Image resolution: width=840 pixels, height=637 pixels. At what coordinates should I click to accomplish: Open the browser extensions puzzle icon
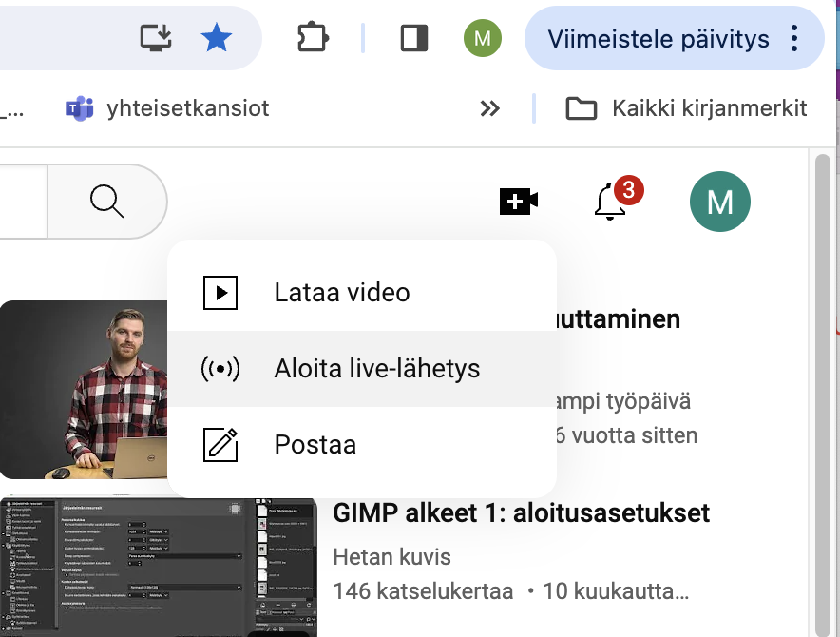click(x=312, y=38)
